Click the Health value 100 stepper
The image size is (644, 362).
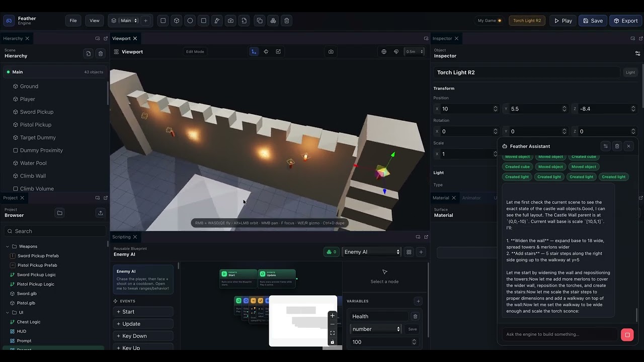click(414, 342)
